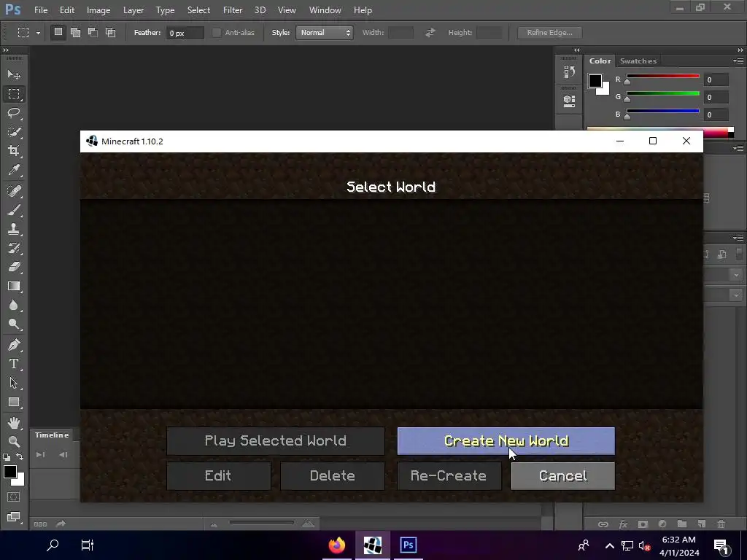747x560 pixels.
Task: Toggle Quick Mask mode
Action: [14, 497]
